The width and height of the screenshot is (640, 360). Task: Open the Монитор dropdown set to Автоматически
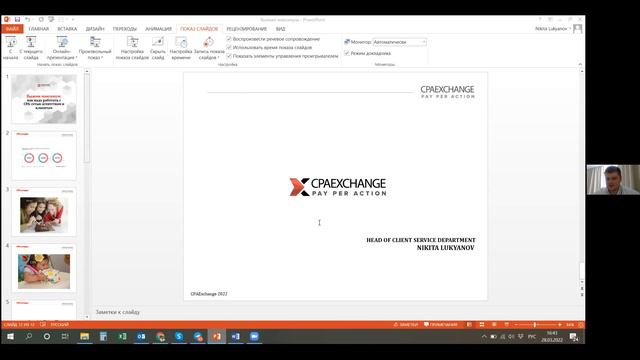tap(400, 42)
